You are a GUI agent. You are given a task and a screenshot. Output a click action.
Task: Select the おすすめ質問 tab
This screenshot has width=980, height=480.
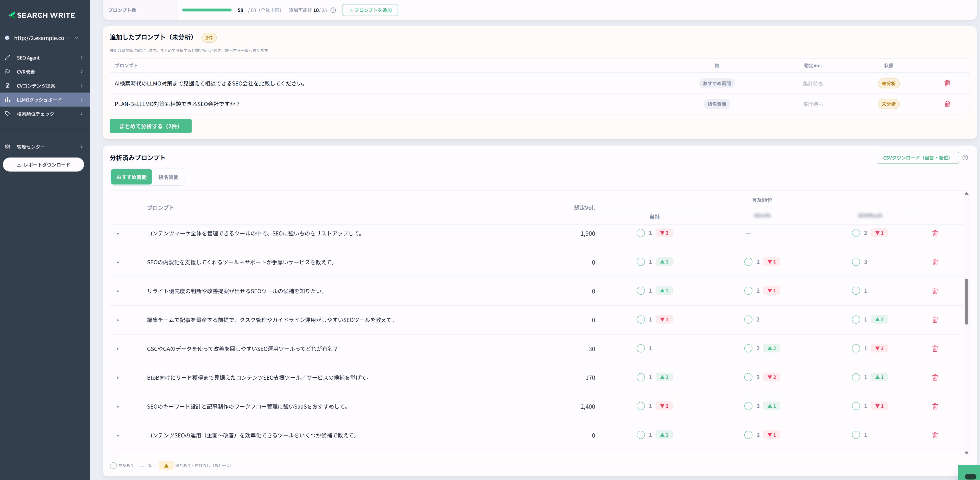[131, 177]
